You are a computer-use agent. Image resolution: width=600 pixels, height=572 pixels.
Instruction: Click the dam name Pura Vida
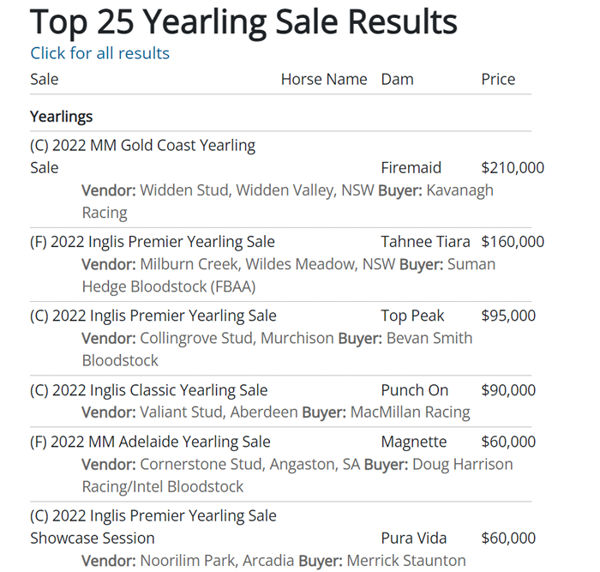(x=416, y=538)
